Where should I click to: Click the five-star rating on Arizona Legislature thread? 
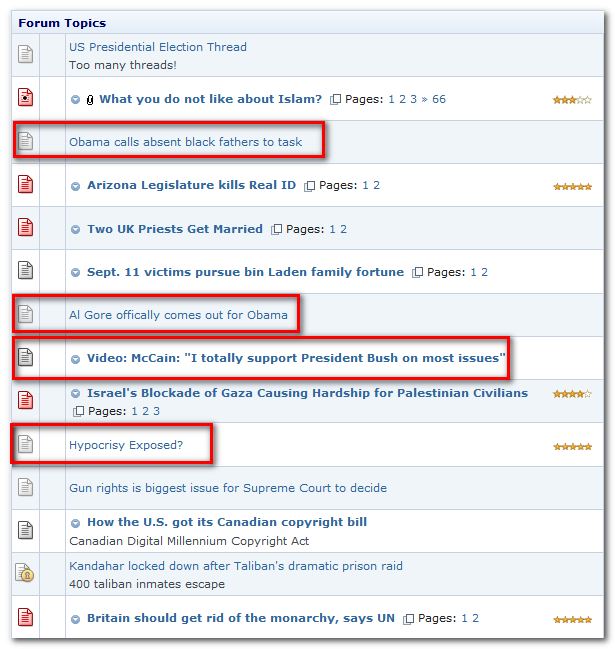click(x=572, y=187)
